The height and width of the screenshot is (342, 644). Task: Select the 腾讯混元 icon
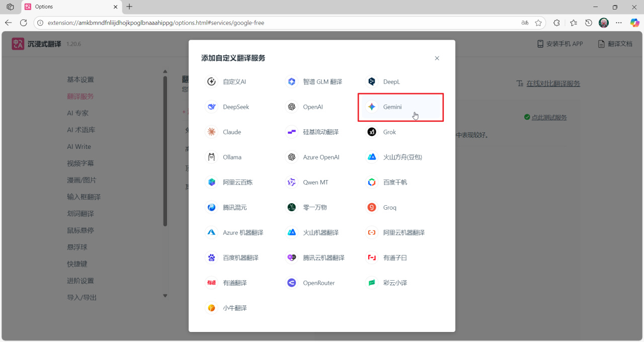pos(212,207)
